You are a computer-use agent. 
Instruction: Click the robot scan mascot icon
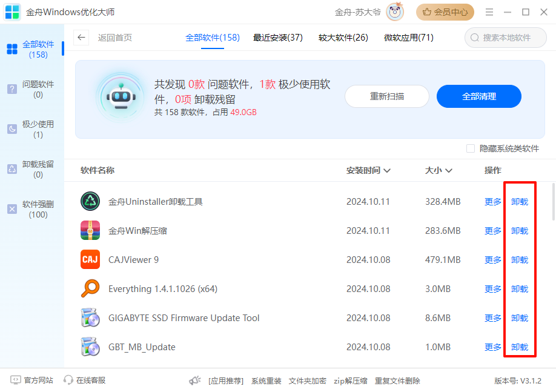(121, 98)
